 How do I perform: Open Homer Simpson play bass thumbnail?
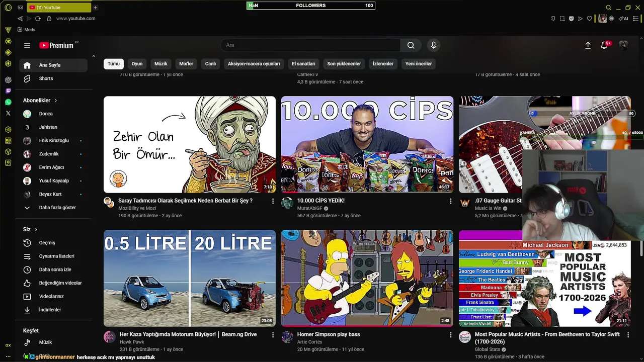point(367,279)
